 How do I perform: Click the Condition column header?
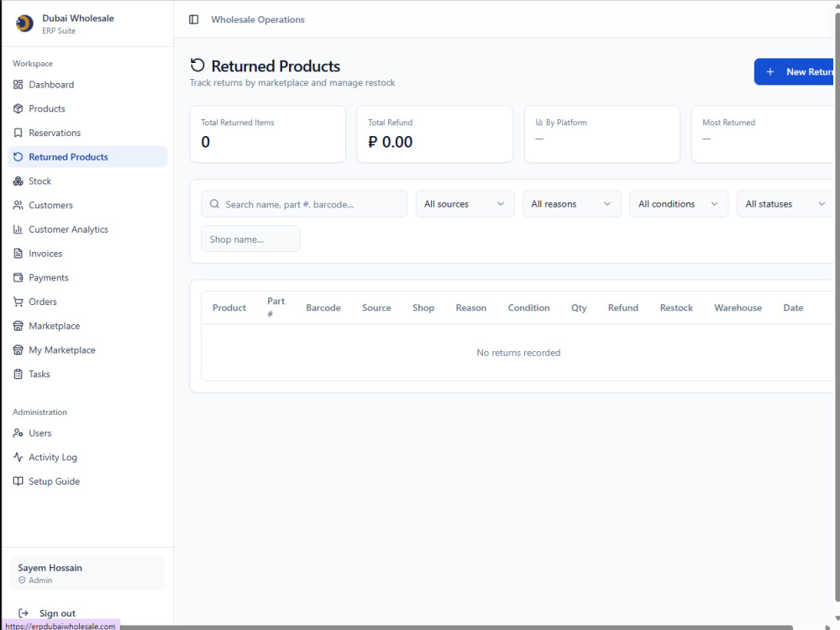(x=528, y=307)
